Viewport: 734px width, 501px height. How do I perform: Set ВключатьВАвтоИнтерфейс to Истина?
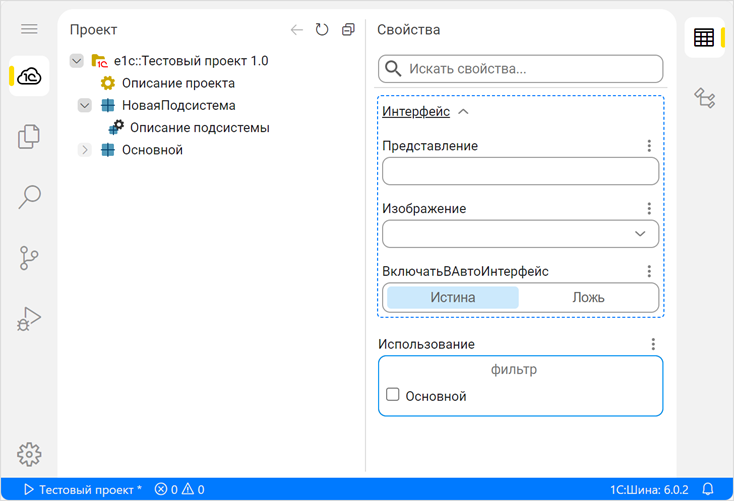point(453,297)
